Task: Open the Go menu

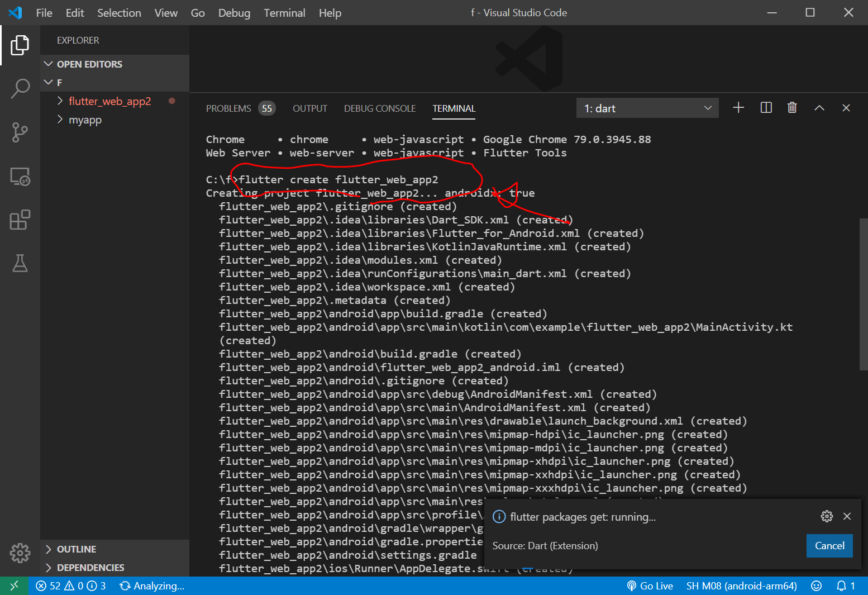Action: [198, 13]
